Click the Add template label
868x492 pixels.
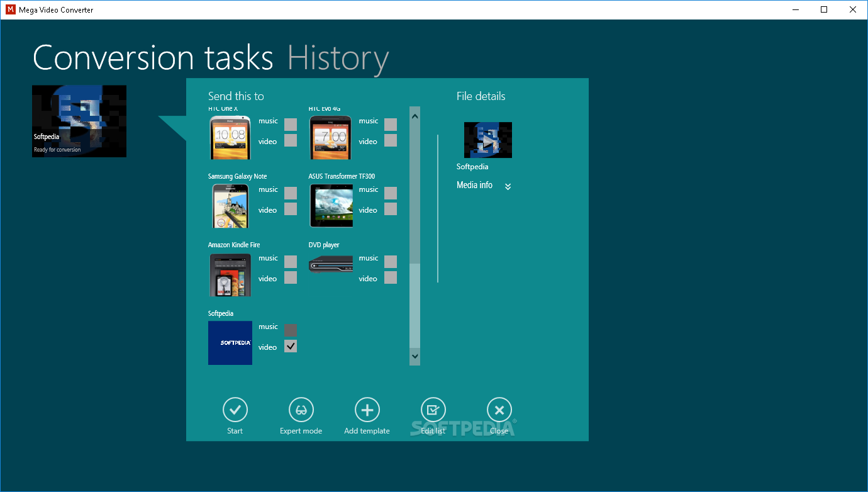click(367, 431)
